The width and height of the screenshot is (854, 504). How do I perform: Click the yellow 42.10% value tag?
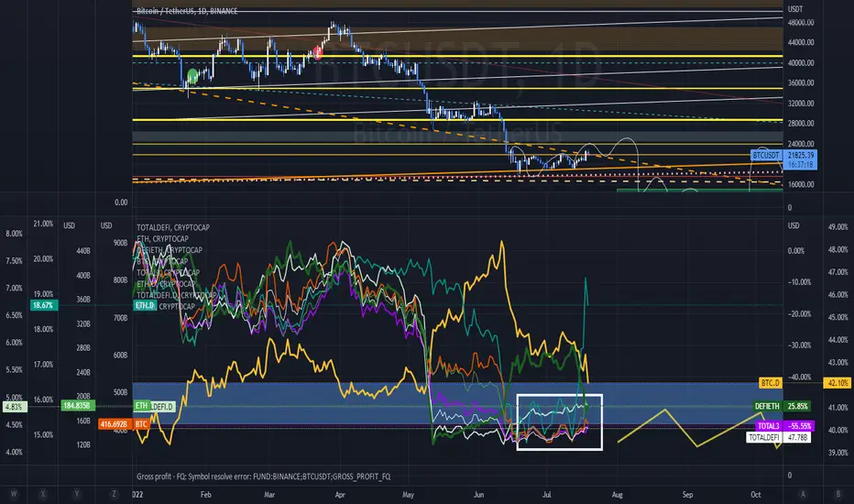(x=838, y=384)
